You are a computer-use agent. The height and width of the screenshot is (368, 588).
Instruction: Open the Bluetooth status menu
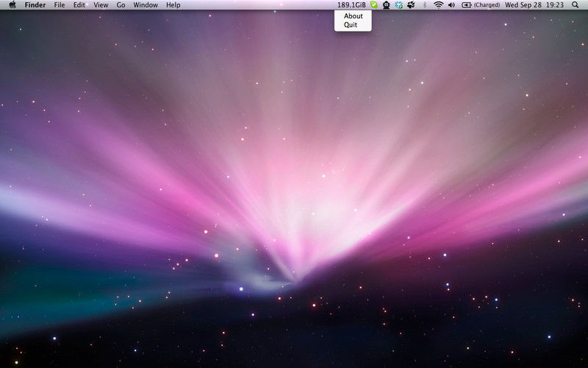coord(425,5)
